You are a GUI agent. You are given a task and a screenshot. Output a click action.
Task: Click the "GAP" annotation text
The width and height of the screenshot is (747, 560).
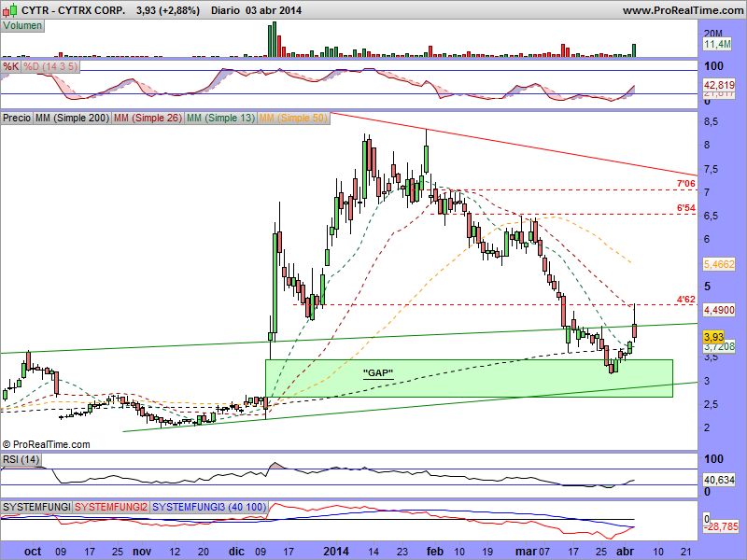point(378,372)
